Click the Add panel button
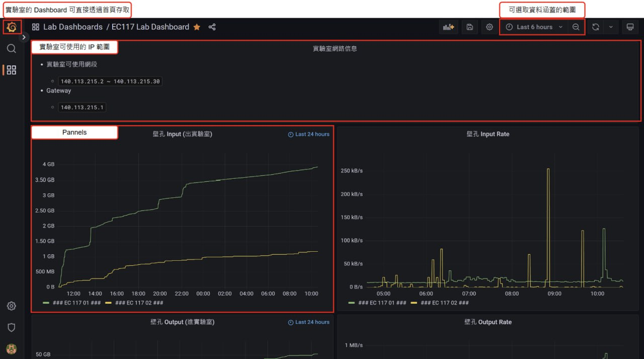 coord(448,27)
